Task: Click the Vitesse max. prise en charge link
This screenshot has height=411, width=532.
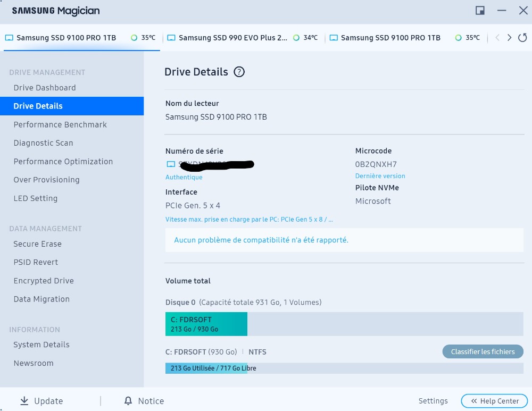Action: pos(249,220)
